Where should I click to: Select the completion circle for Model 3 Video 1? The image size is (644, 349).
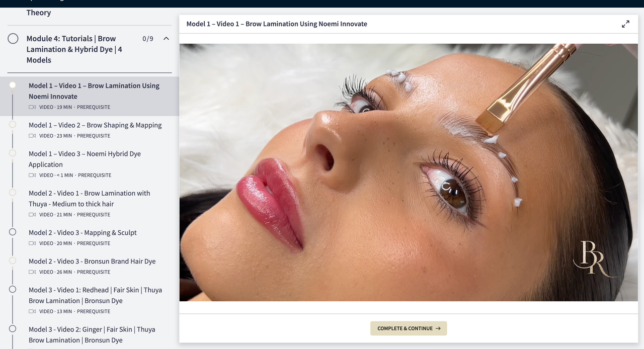click(x=13, y=289)
